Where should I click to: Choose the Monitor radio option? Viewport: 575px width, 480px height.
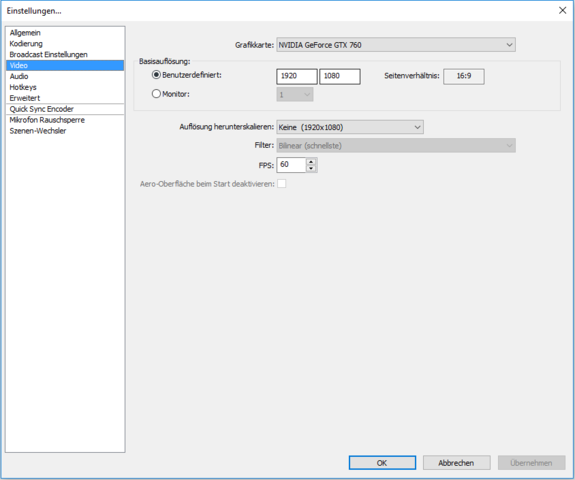pyautogui.click(x=156, y=94)
